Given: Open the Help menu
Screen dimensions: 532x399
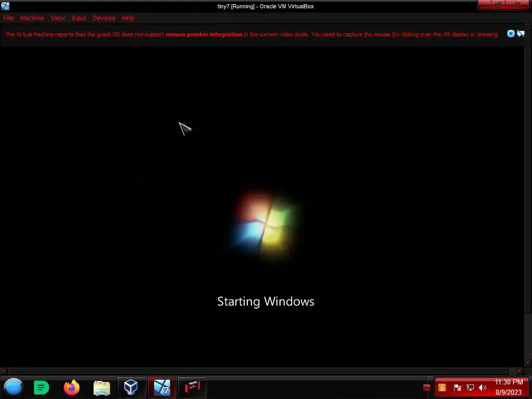Looking at the screenshot, I should pos(128,18).
